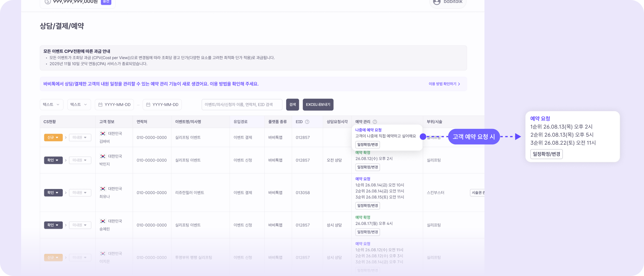Click 오전 상담 in 박민지's row
This screenshot has height=276, width=644.
click(334, 160)
